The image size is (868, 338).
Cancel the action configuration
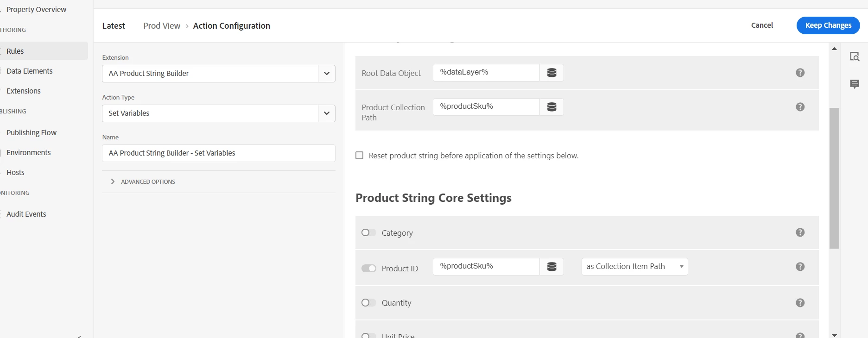[762, 25]
